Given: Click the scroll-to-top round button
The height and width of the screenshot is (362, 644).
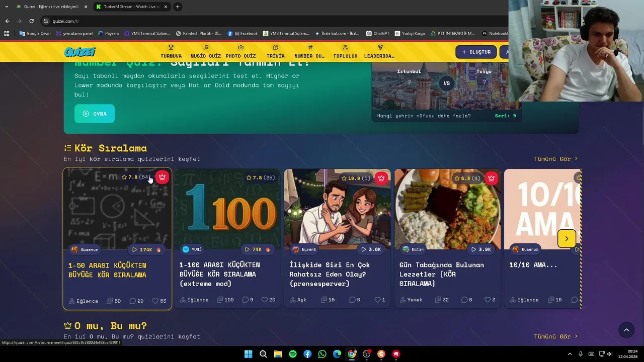Looking at the screenshot, I should [626, 330].
